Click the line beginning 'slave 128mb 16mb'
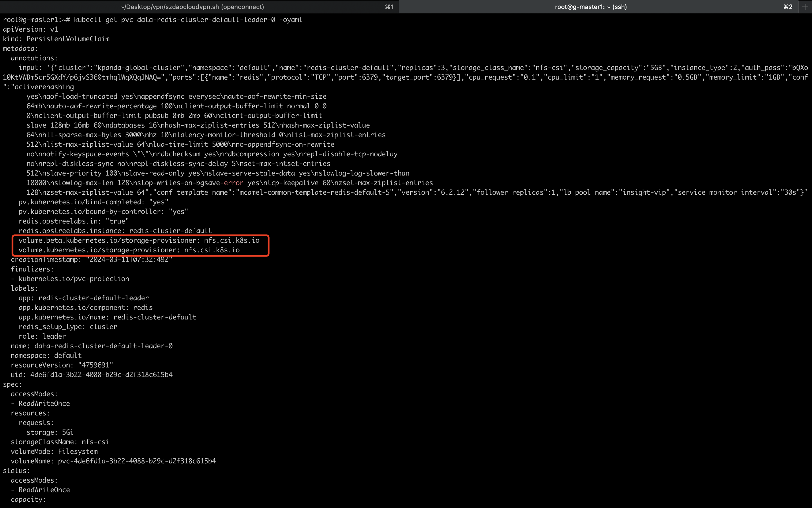 [198, 125]
